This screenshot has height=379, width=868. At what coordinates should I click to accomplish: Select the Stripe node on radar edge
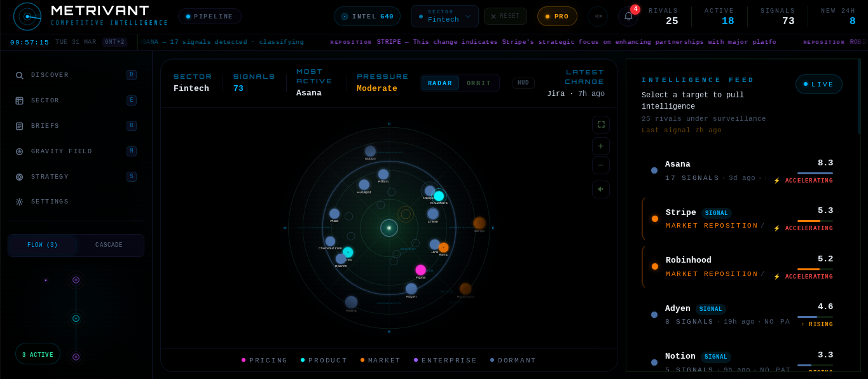click(479, 223)
